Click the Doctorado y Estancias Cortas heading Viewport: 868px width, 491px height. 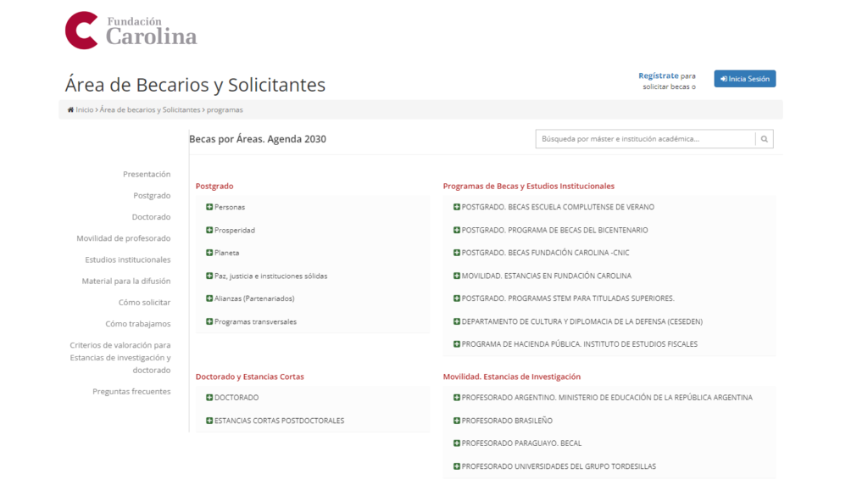pyautogui.click(x=250, y=377)
